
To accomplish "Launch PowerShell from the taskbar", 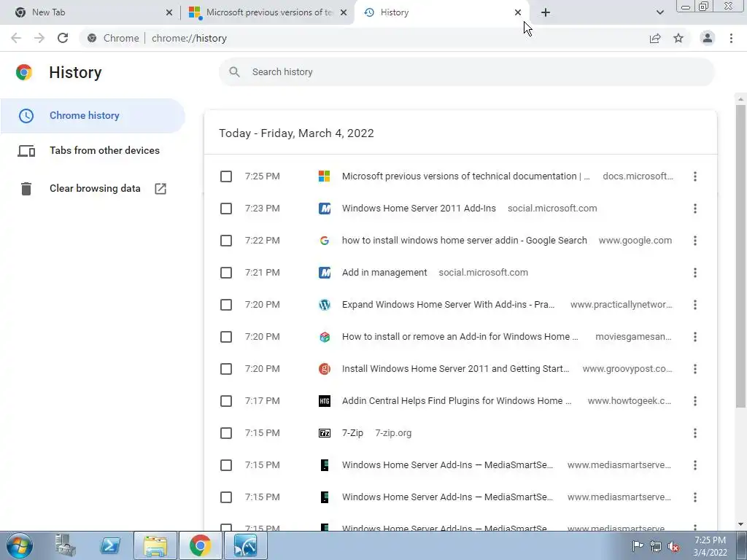I will click(x=110, y=545).
